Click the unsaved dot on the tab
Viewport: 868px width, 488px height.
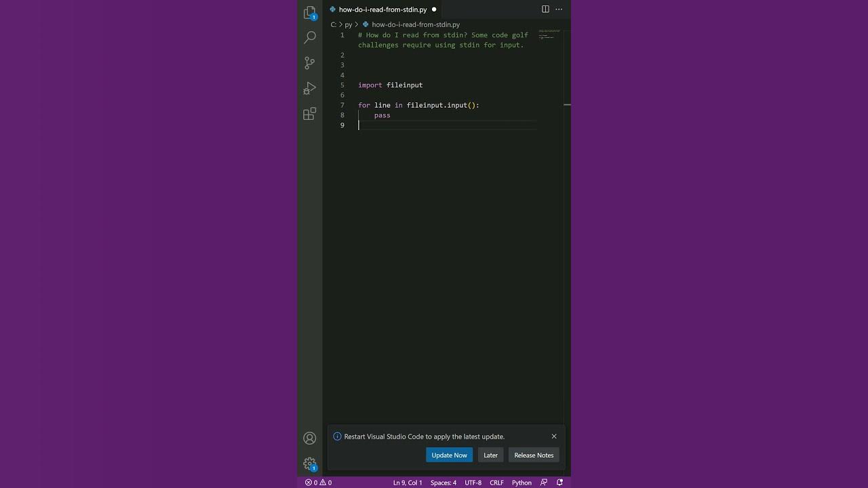[434, 9]
